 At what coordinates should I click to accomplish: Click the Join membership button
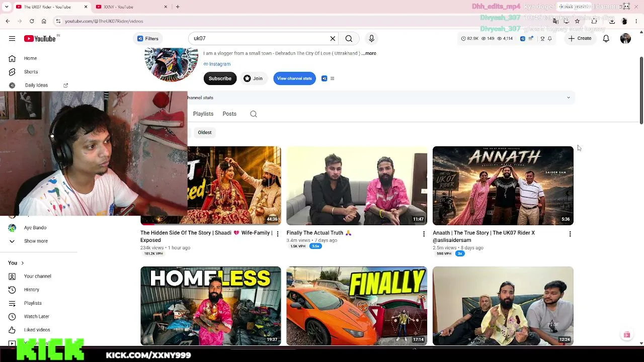click(x=253, y=78)
